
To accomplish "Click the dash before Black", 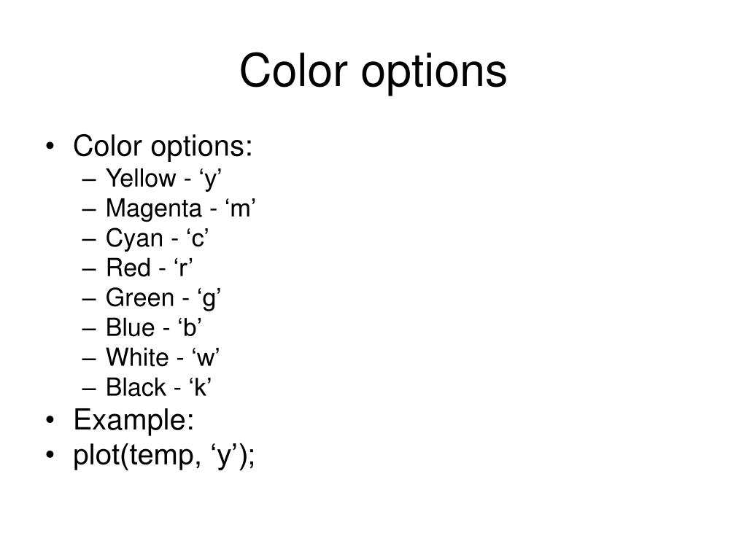I will pyautogui.click(x=89, y=389).
